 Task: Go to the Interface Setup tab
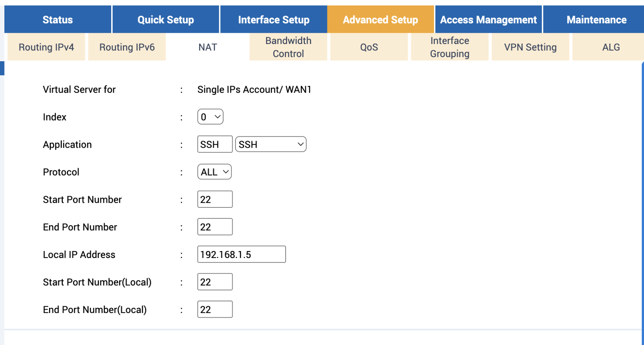pos(274,20)
